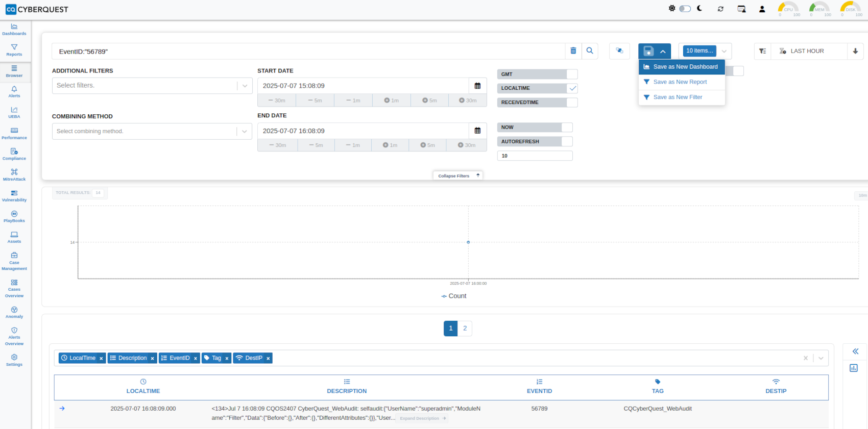Open MitreAttack in the sidebar

point(14,174)
